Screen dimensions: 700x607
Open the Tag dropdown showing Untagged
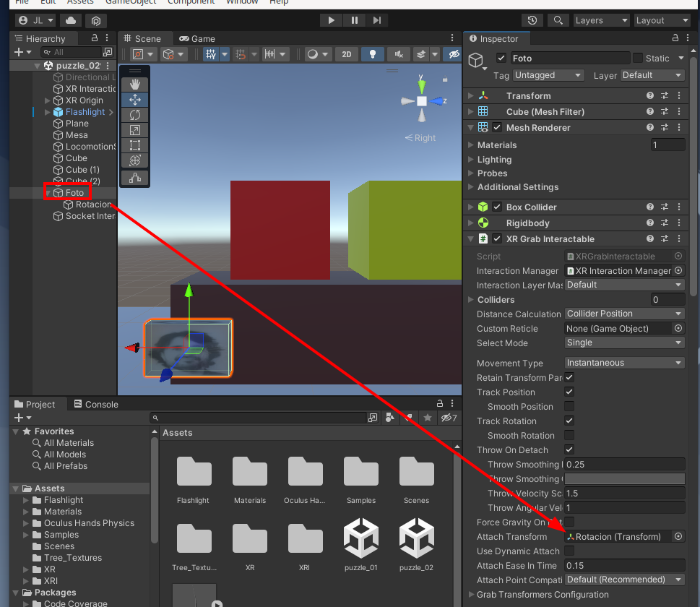pyautogui.click(x=548, y=75)
